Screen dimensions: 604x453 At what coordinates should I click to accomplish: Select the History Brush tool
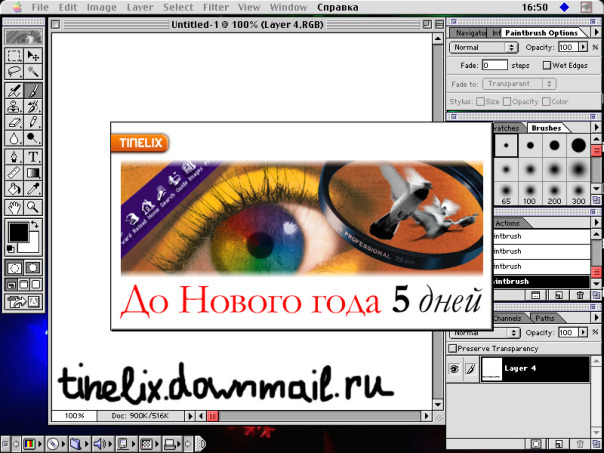(x=33, y=107)
